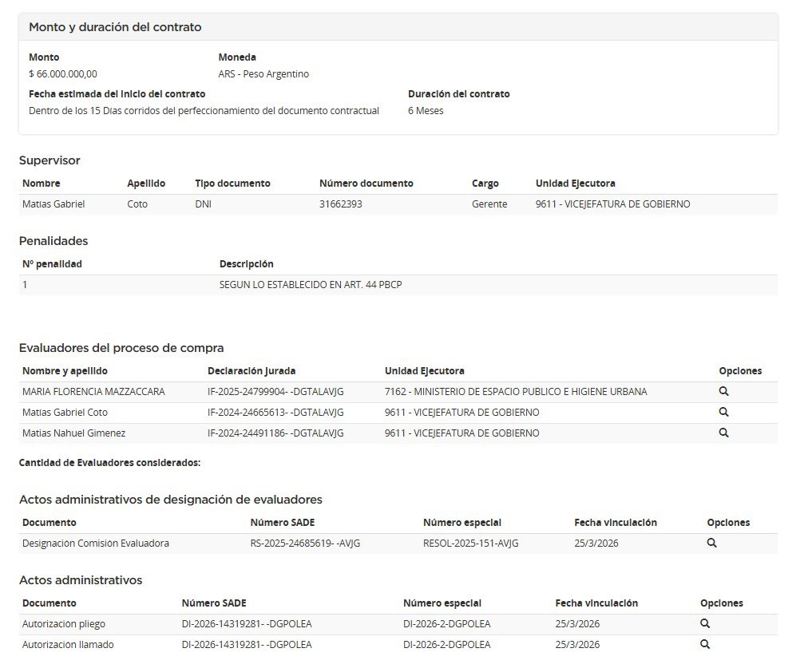Select Declaración Jurada column header
This screenshot has width=812, height=672.
[252, 370]
